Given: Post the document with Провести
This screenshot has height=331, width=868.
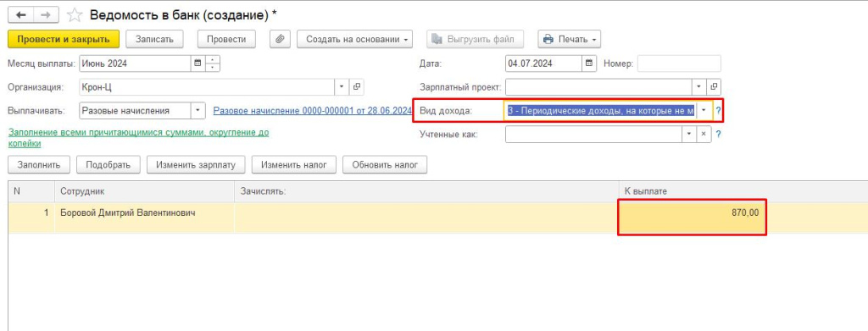Looking at the screenshot, I should pyautogui.click(x=226, y=39).
